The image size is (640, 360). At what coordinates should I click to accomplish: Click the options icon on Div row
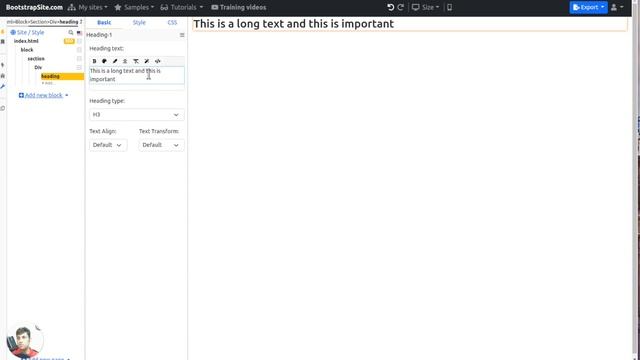79,67
